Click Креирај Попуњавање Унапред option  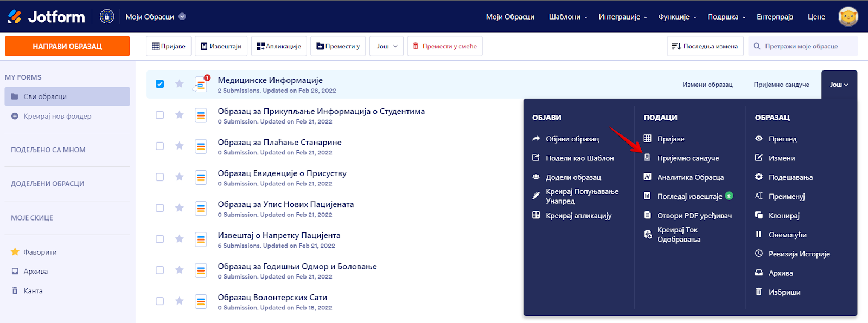[576, 196]
